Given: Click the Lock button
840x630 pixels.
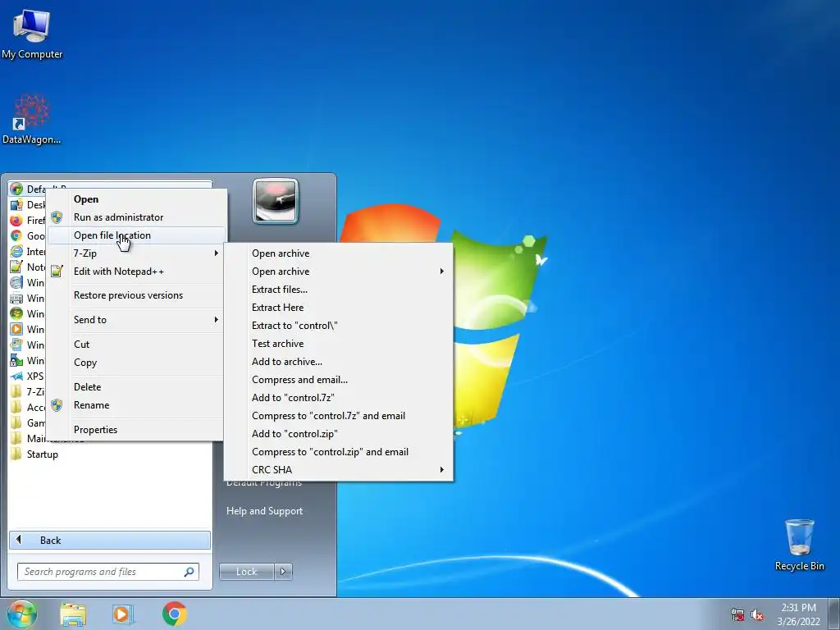Looking at the screenshot, I should pos(246,572).
